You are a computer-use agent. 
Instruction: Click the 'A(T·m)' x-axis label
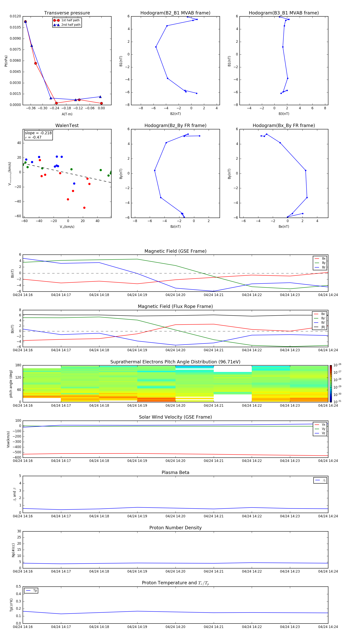tap(67, 114)
